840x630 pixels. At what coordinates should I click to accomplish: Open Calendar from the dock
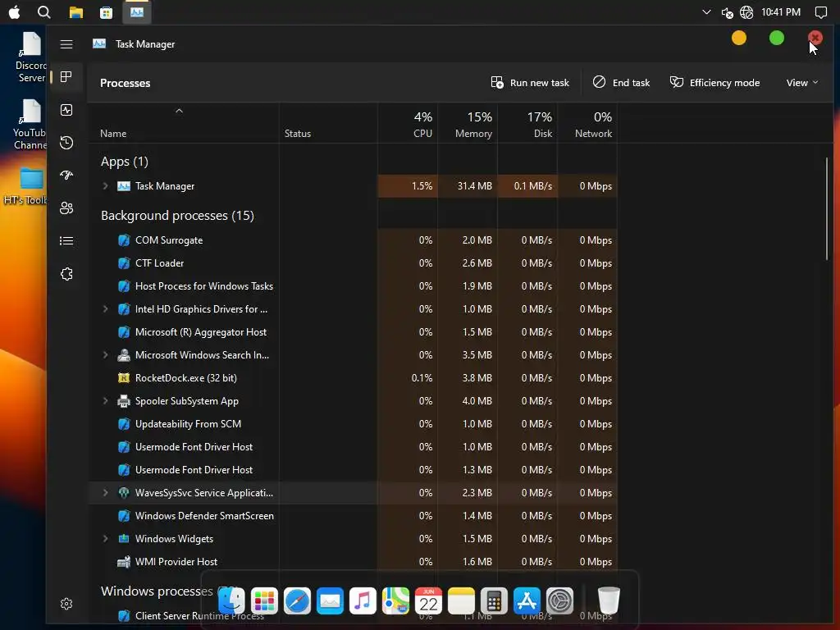click(428, 600)
